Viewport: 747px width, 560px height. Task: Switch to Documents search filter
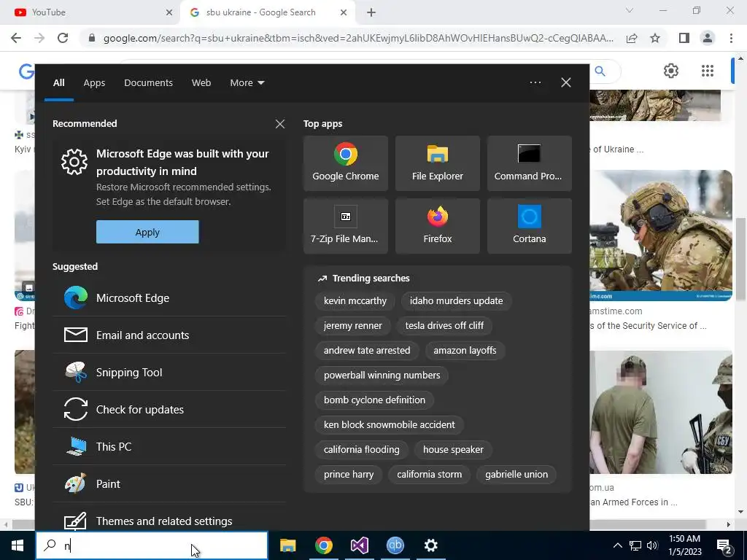coord(148,82)
